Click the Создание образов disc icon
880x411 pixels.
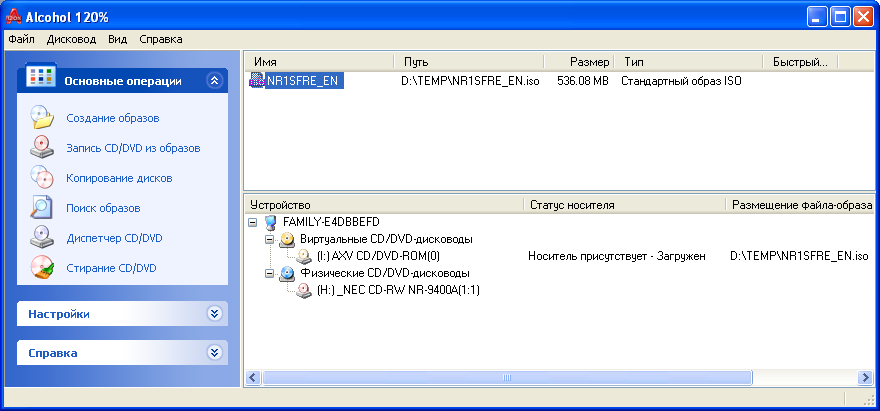click(42, 118)
